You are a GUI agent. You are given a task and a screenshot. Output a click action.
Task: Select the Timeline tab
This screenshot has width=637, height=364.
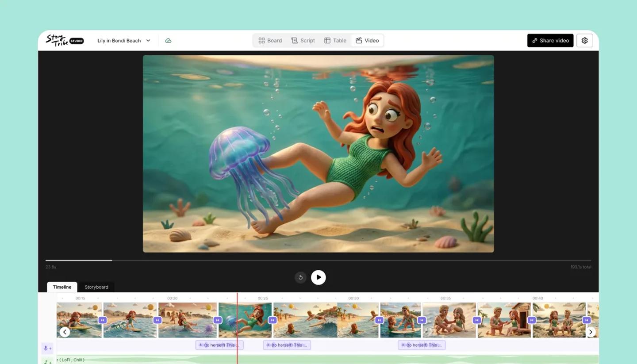click(x=62, y=287)
